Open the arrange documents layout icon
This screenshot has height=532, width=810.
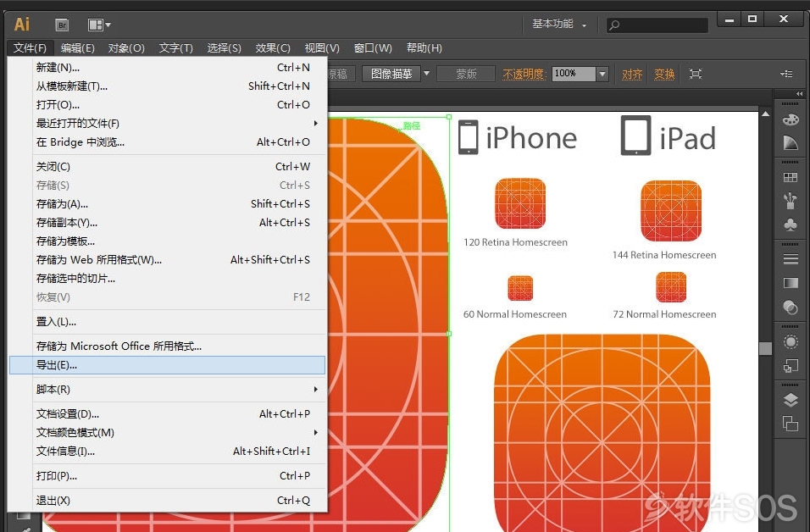coord(96,25)
